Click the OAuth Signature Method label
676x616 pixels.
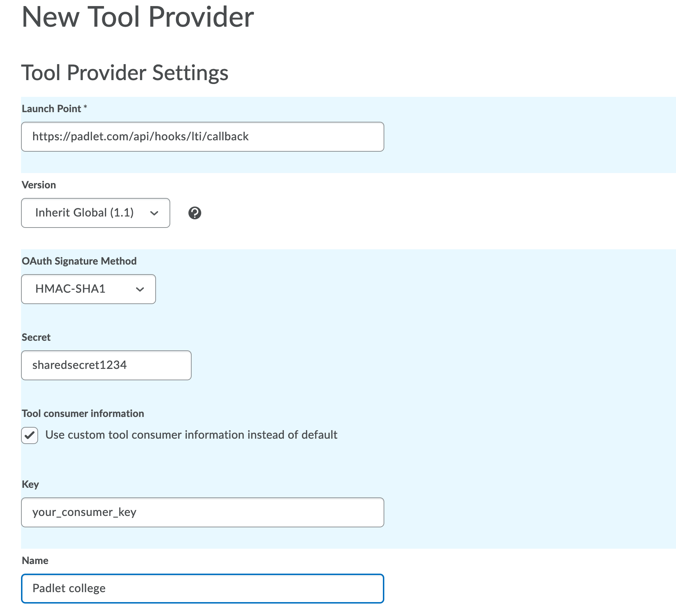[79, 261]
